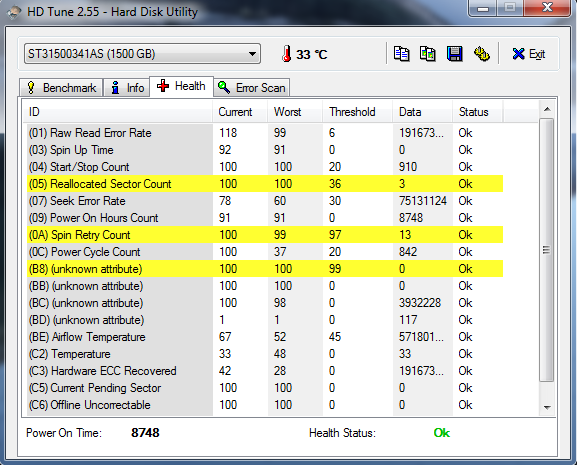Select row (C5) Current Pending Sector
The width and height of the screenshot is (577, 465).
[x=265, y=388]
